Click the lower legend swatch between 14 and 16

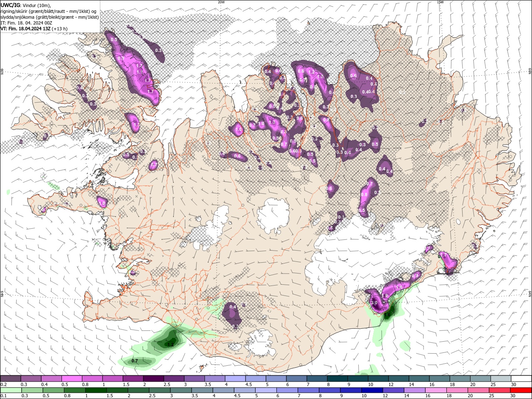(x=414, y=390)
